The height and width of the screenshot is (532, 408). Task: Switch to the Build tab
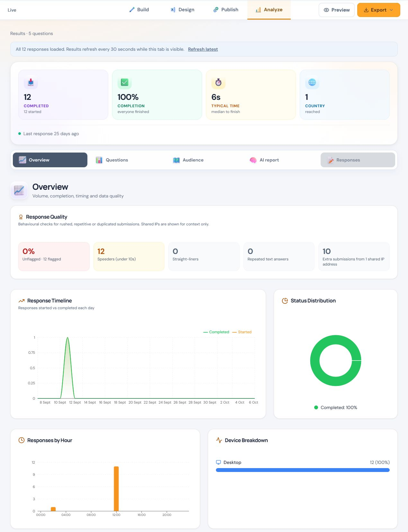point(139,10)
